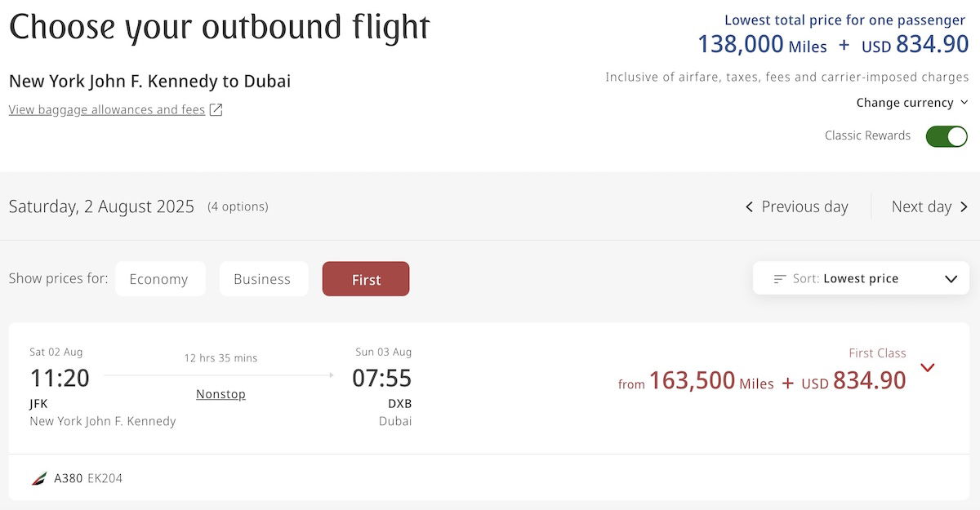Open the Sort: Lowest price dropdown

click(x=861, y=279)
